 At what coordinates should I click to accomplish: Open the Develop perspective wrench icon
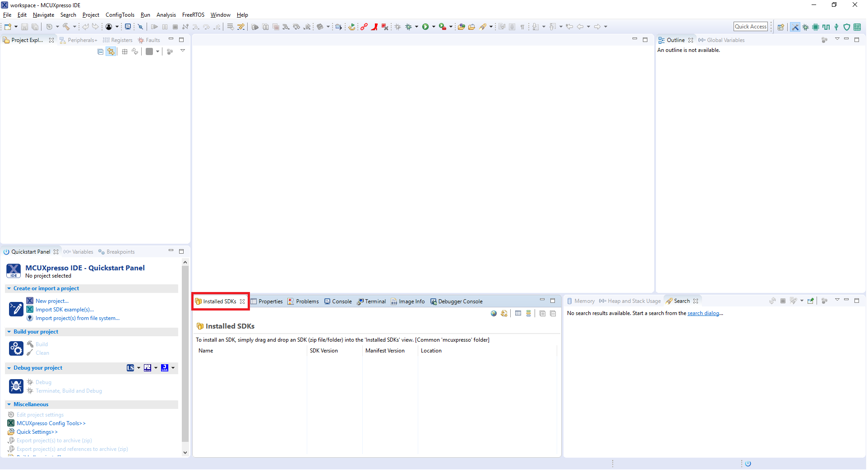coord(795,27)
